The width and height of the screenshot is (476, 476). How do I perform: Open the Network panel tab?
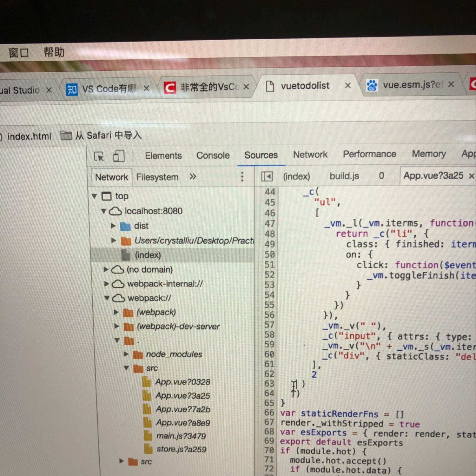310,155
